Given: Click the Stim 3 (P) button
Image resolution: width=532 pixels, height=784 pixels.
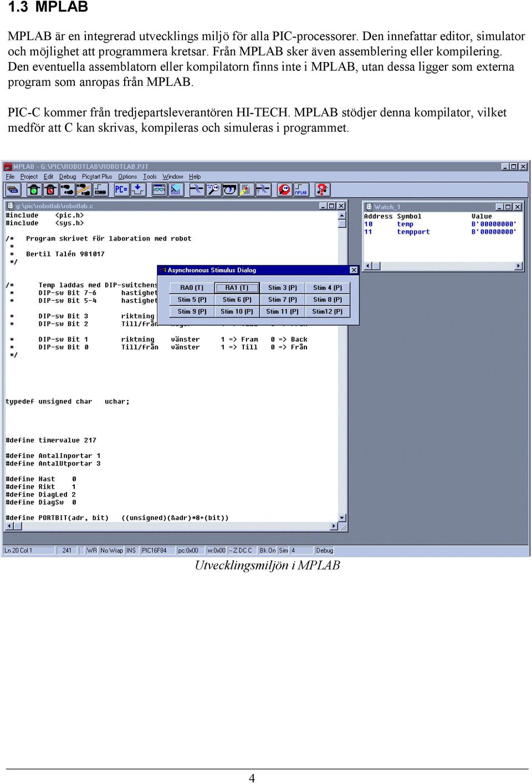Looking at the screenshot, I should pyautogui.click(x=283, y=288).
